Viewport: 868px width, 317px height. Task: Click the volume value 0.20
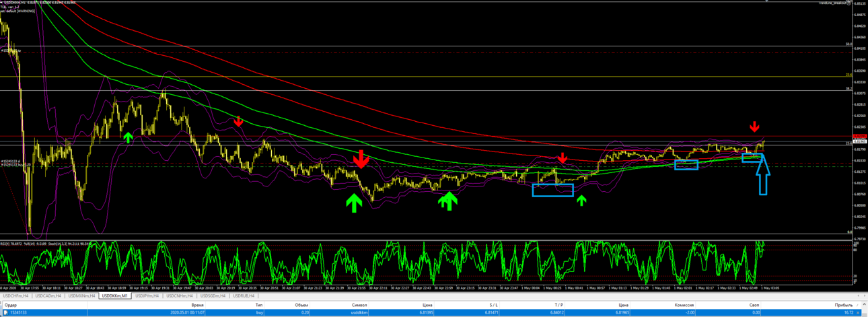[x=305, y=312]
